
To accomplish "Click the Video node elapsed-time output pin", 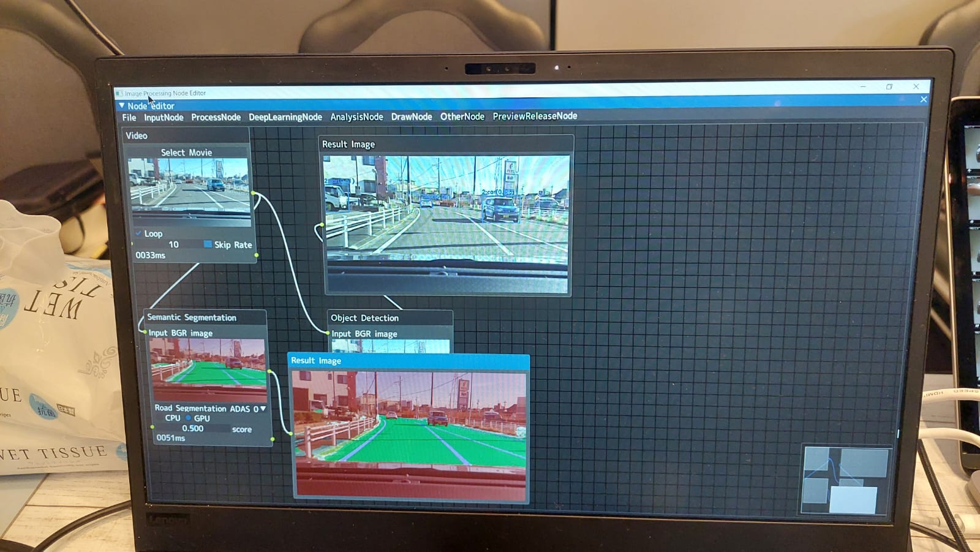I will coord(256,255).
